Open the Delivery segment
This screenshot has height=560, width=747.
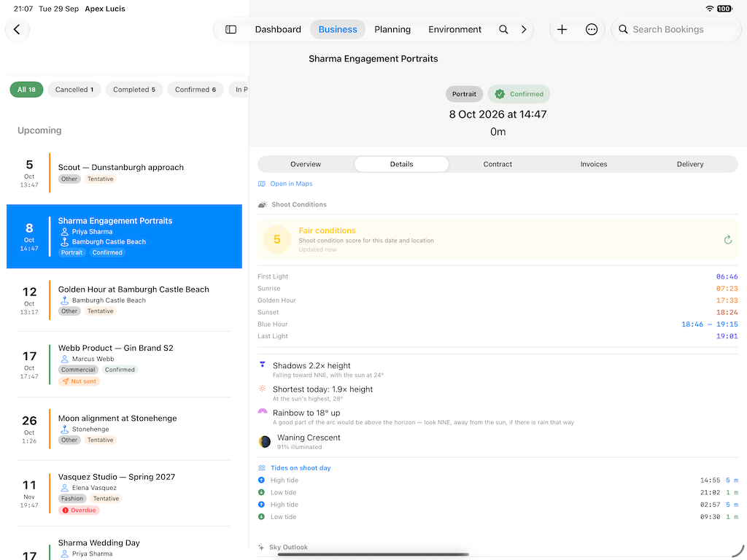[690, 164]
